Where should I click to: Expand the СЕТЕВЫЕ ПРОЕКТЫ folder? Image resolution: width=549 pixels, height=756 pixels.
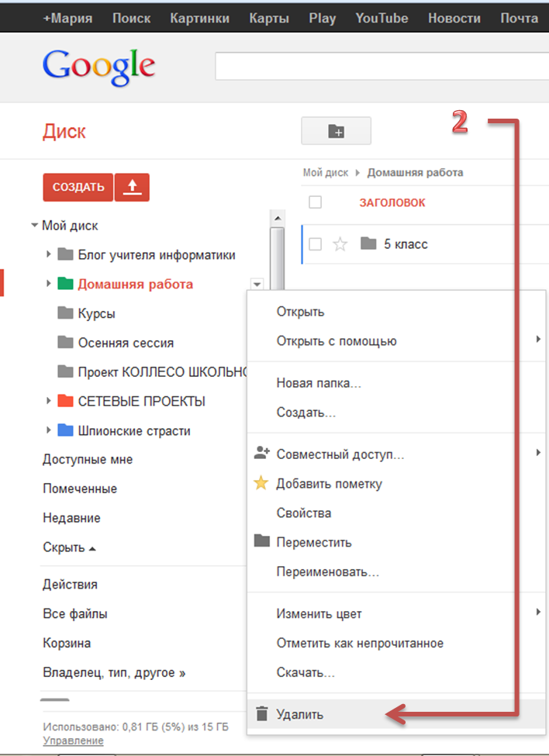click(x=48, y=401)
